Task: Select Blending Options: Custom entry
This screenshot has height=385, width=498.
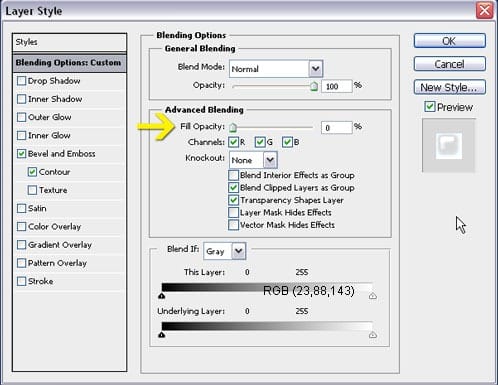Action: point(69,63)
